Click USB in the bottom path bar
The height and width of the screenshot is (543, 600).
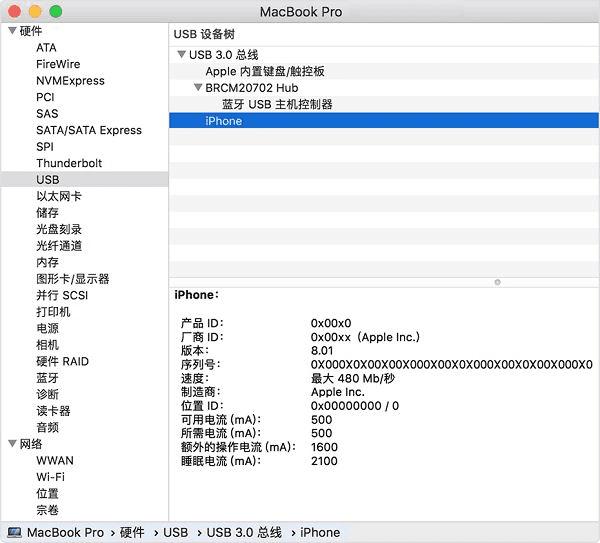[x=176, y=532]
